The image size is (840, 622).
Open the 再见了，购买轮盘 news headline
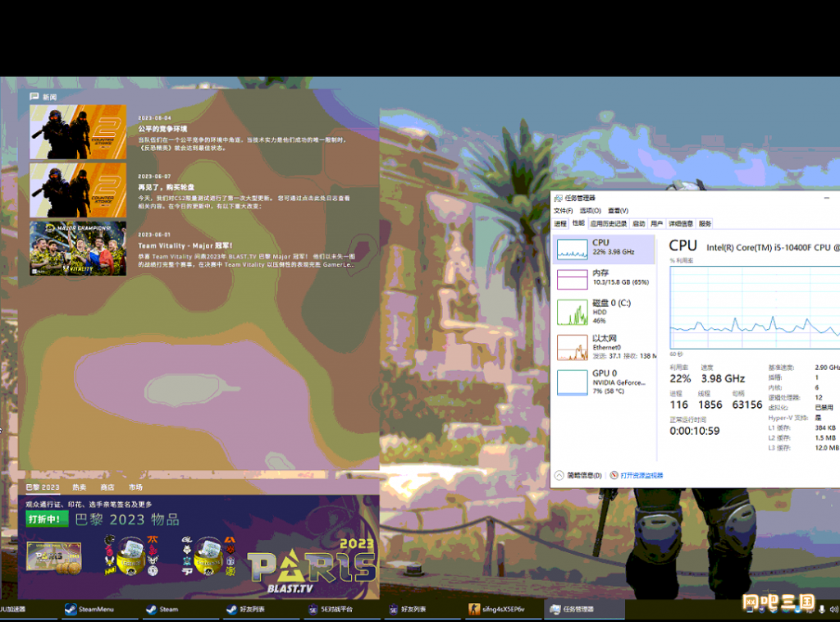[166, 188]
